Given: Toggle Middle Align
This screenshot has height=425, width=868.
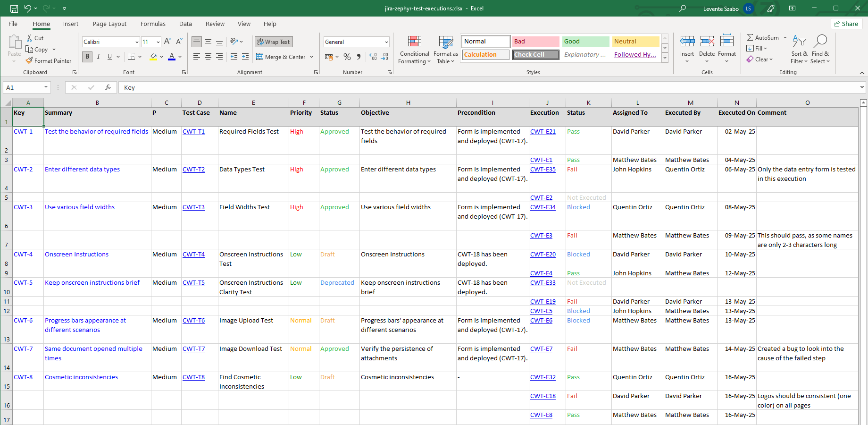Looking at the screenshot, I should pos(208,42).
